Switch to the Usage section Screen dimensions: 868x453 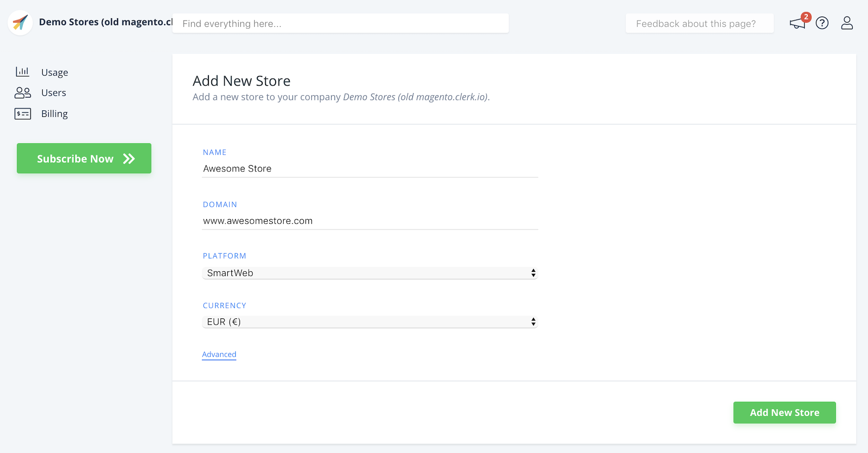click(x=54, y=72)
